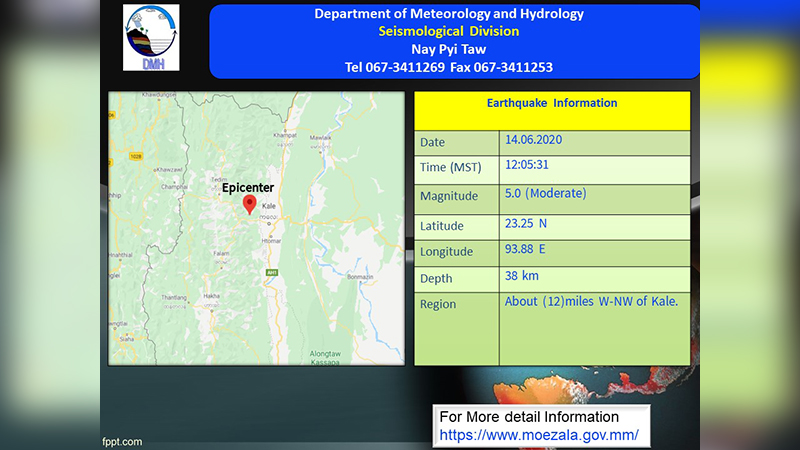Select the date value 14.06.2020
Screen dimensions: 800x450
coord(534,140)
